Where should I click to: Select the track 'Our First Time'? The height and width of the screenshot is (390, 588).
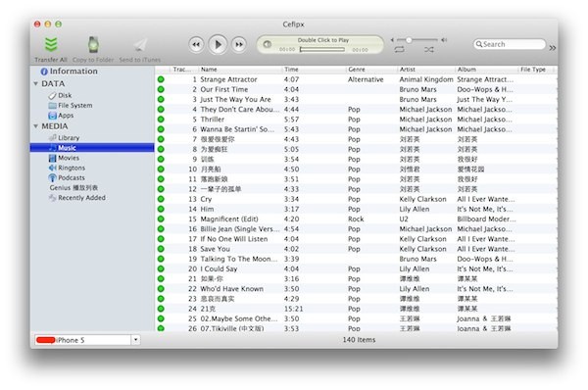tap(224, 89)
